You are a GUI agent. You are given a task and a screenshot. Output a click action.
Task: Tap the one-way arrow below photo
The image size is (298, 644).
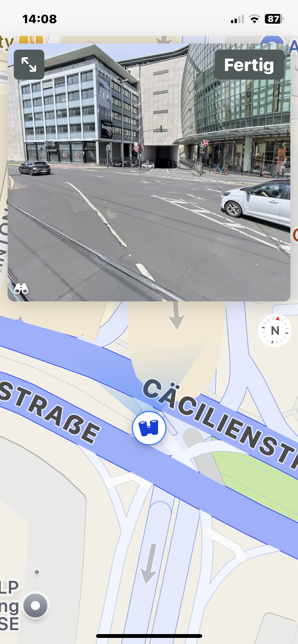(177, 315)
